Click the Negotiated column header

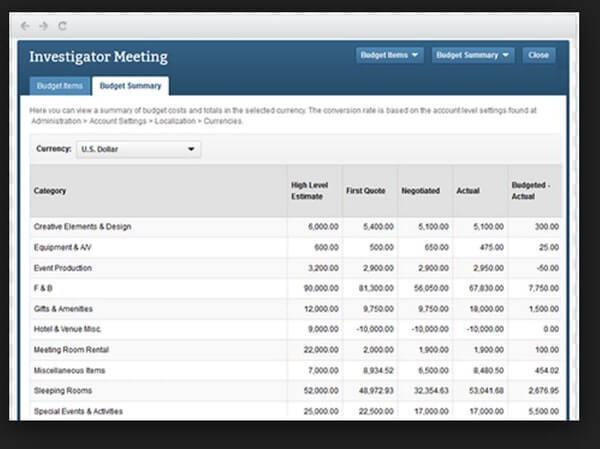[420, 190]
